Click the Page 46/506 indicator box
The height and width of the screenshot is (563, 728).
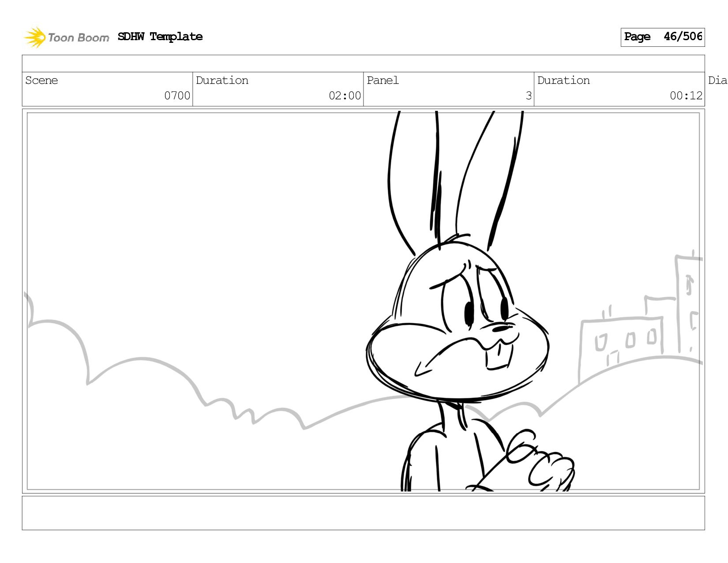click(662, 37)
